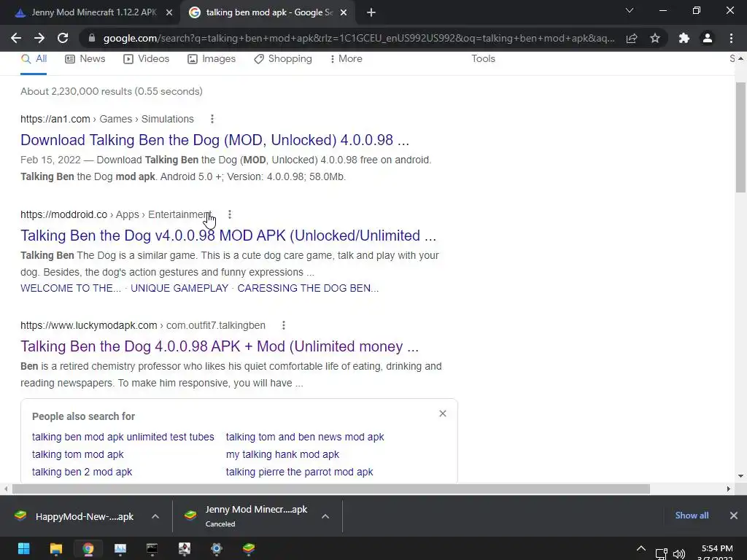The width and height of the screenshot is (747, 560).
Task: Search talking tom mod apk suggestion
Action: (x=77, y=455)
